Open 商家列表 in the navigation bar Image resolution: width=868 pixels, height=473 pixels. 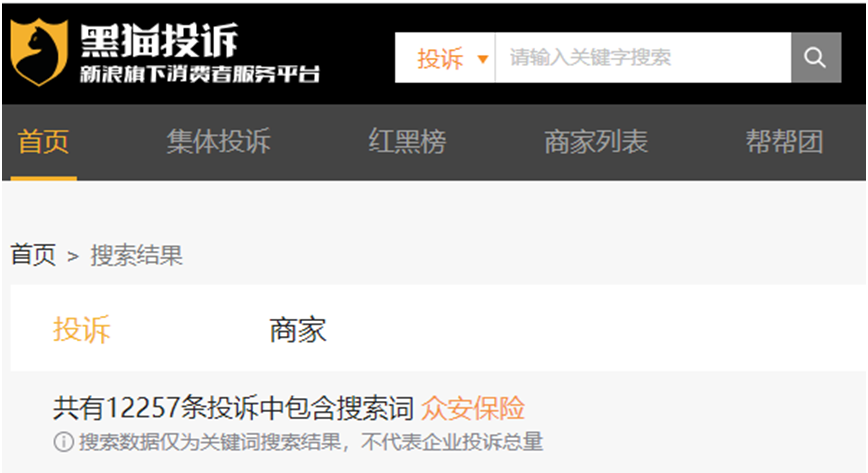pos(596,142)
